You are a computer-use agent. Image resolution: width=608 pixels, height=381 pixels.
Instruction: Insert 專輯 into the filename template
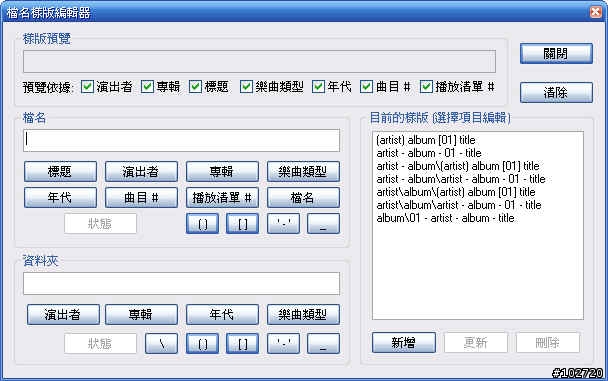point(222,171)
